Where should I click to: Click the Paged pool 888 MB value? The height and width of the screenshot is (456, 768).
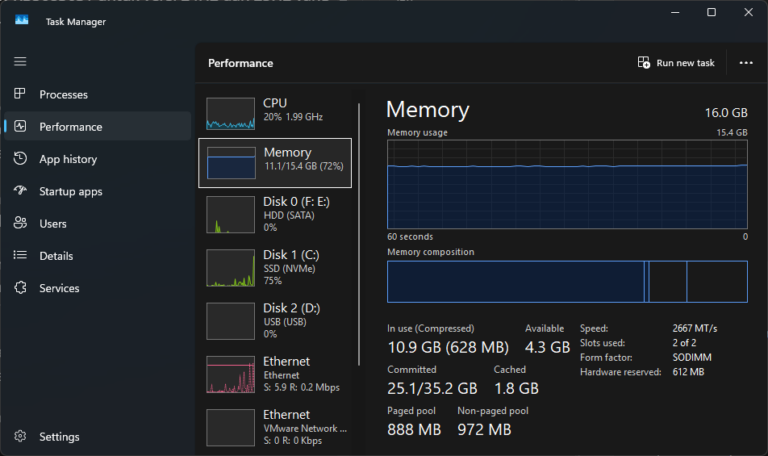414,430
